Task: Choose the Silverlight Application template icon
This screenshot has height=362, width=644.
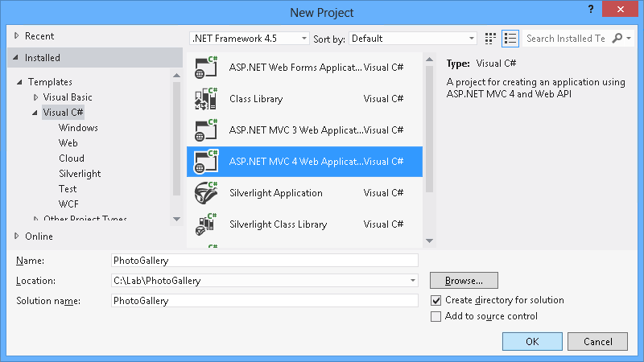Action: point(206,193)
